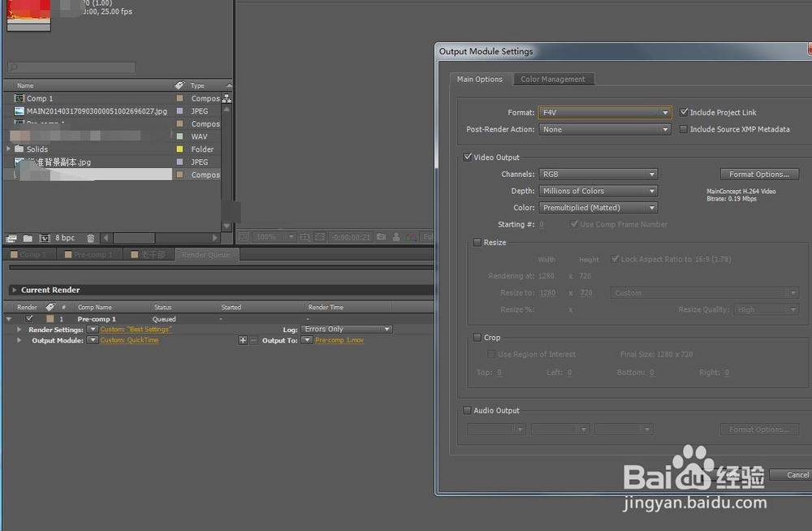Toggle the render checkbox for Pre-comp 1
Screen dimensions: 812x531
click(29, 318)
